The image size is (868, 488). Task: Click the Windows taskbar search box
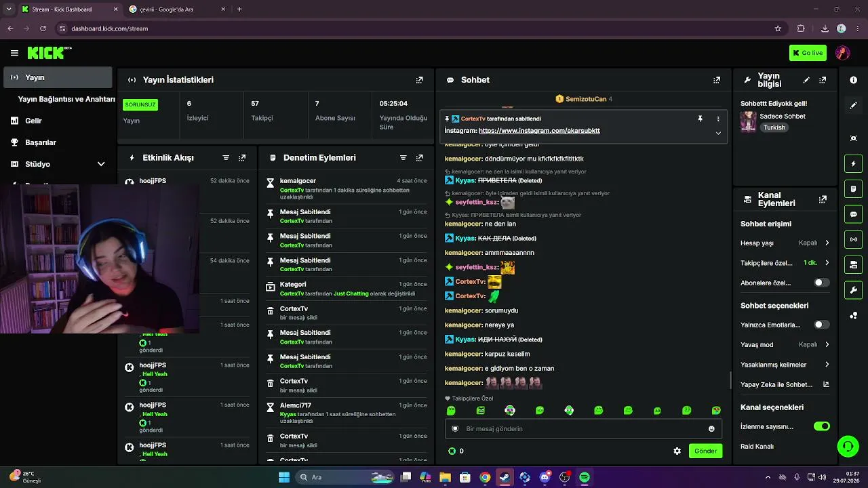tap(346, 477)
